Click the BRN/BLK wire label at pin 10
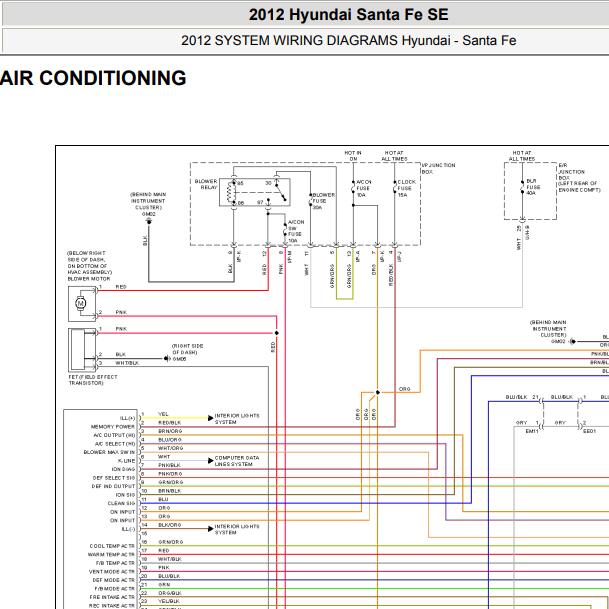 (170, 491)
